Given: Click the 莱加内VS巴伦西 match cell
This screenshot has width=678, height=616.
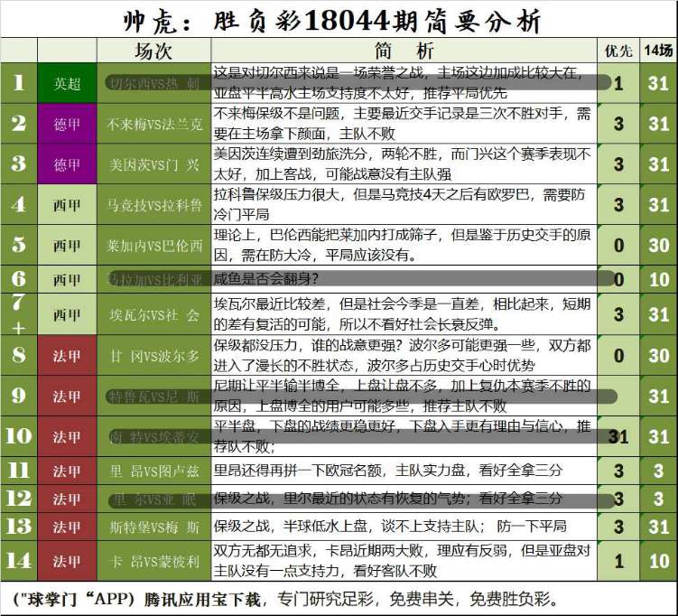Looking at the screenshot, I should (x=154, y=245).
